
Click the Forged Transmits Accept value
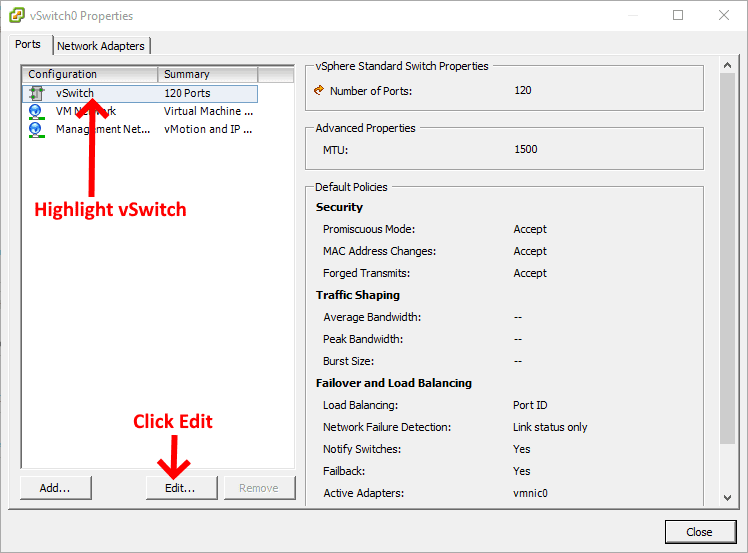530,273
